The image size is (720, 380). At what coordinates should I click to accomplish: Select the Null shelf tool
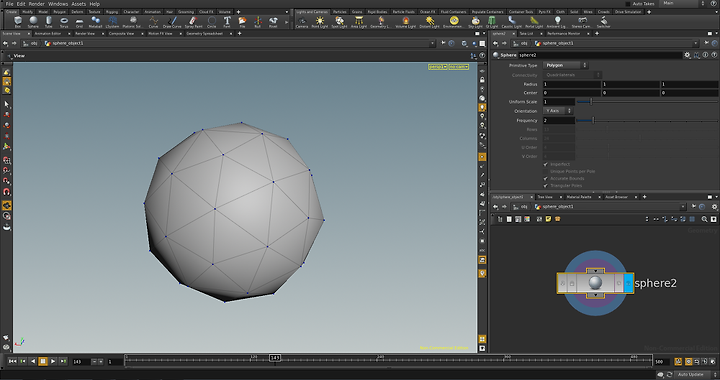258,22
